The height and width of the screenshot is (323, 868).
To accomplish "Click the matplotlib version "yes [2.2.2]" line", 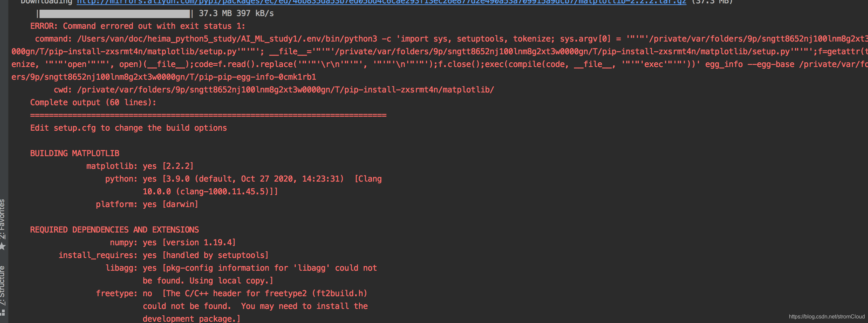I will pyautogui.click(x=140, y=166).
